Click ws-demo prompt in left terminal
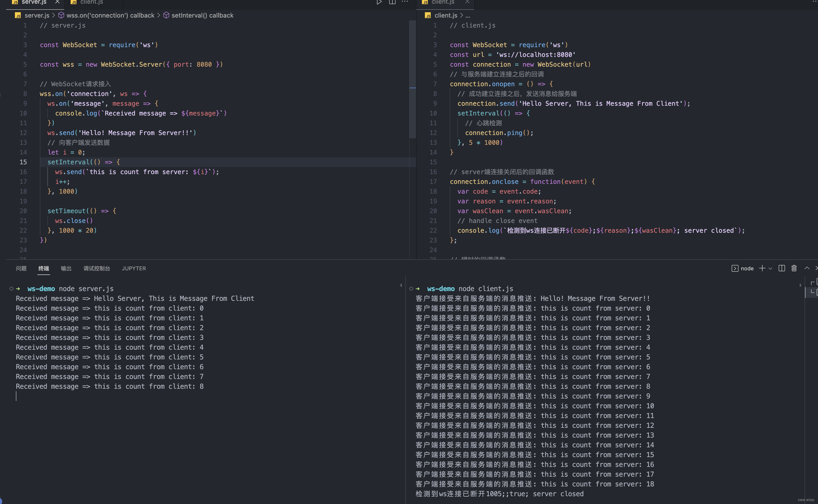818x504 pixels. click(x=41, y=289)
